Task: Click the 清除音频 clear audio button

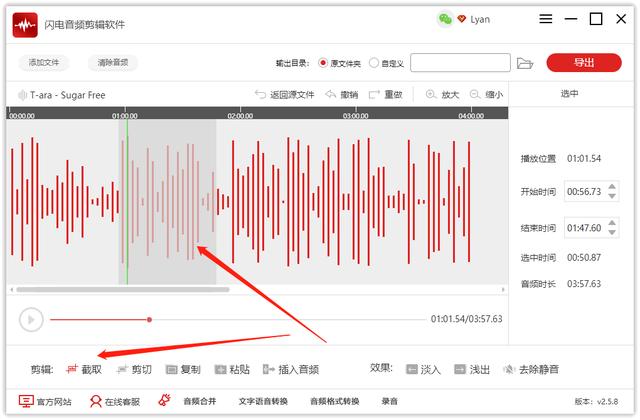Action: click(x=113, y=63)
